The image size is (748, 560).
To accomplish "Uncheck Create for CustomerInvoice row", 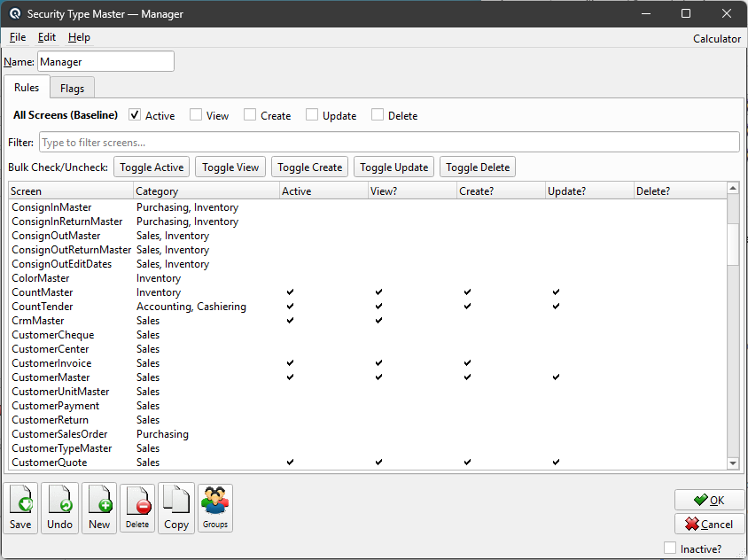I will (468, 363).
